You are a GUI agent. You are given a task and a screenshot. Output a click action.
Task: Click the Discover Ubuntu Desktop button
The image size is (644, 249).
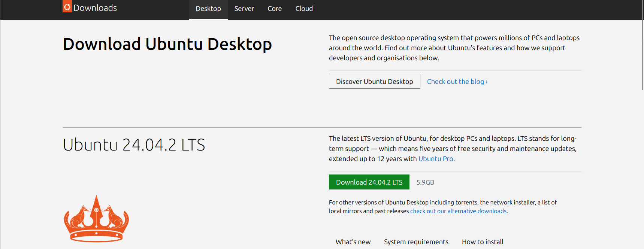[x=375, y=81]
